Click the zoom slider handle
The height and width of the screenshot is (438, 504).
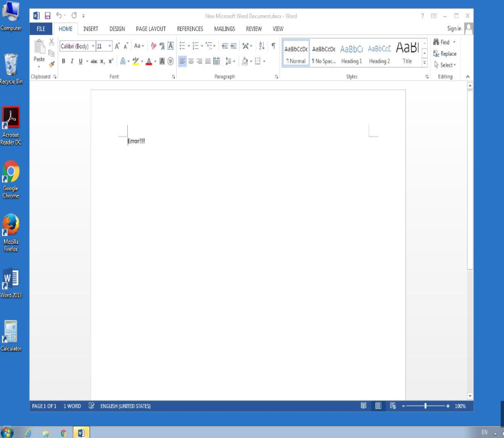[x=425, y=406]
